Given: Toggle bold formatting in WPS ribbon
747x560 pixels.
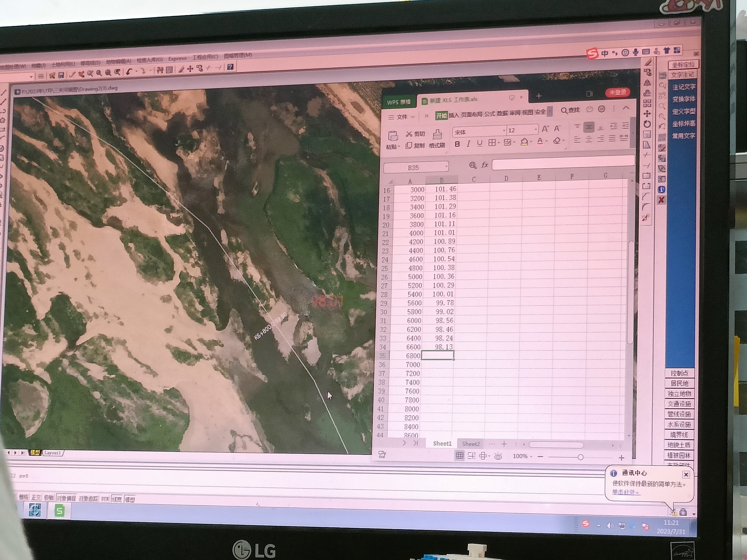Looking at the screenshot, I should click(x=457, y=144).
